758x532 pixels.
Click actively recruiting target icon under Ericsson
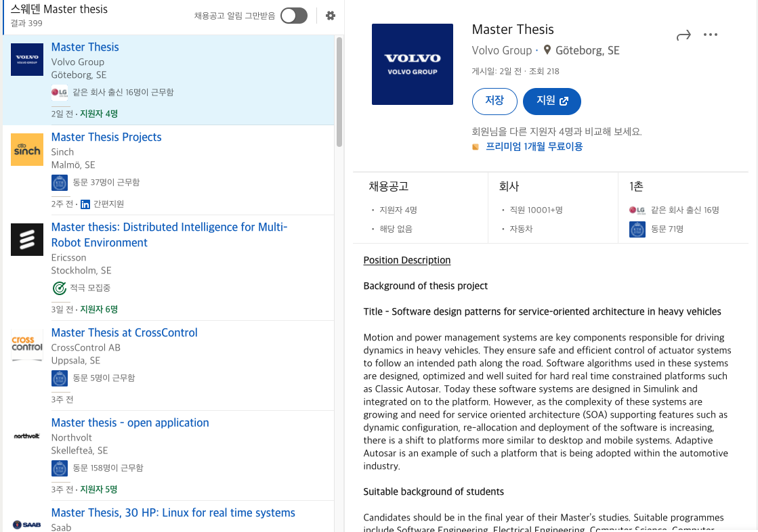[59, 288]
